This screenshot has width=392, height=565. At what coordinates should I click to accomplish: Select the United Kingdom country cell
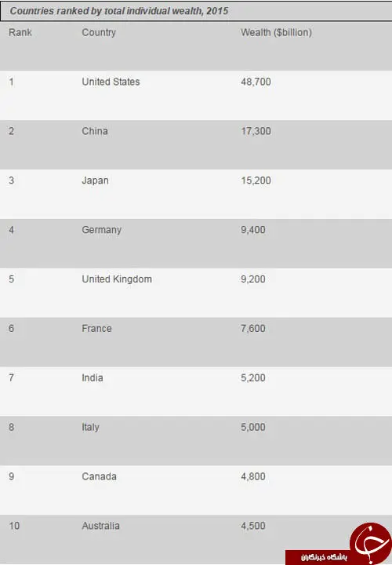tap(117, 279)
